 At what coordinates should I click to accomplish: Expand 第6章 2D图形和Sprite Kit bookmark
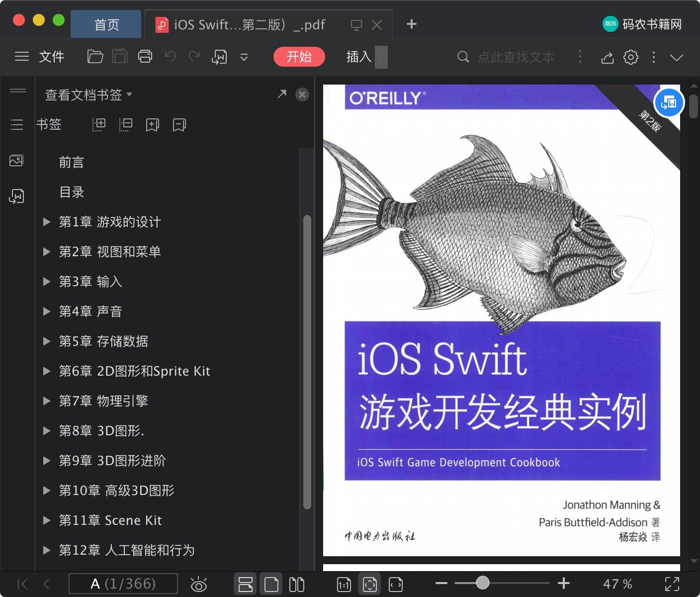pyautogui.click(x=47, y=371)
